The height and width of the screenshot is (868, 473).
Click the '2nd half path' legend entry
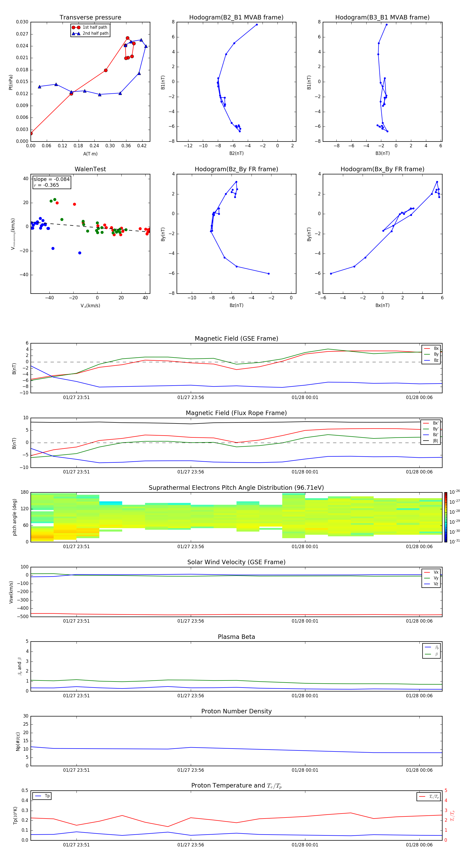tap(90, 33)
